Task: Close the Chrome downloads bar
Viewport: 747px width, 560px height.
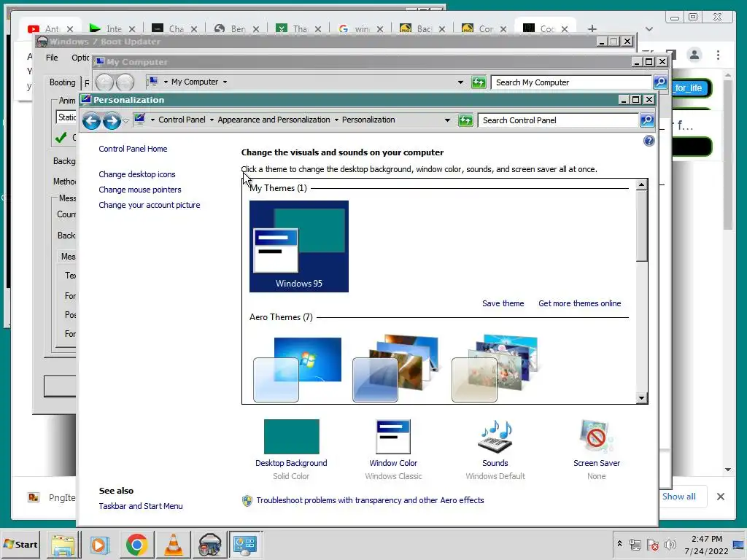Action: [x=720, y=497]
